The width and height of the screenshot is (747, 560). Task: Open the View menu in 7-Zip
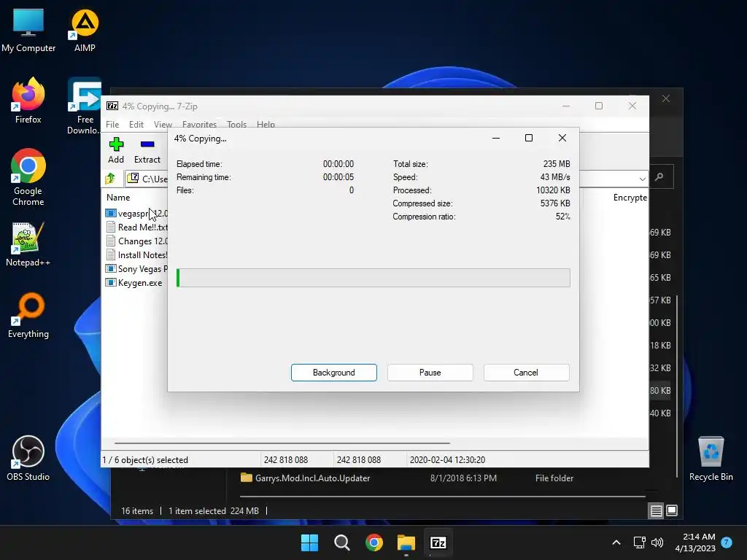163,124
